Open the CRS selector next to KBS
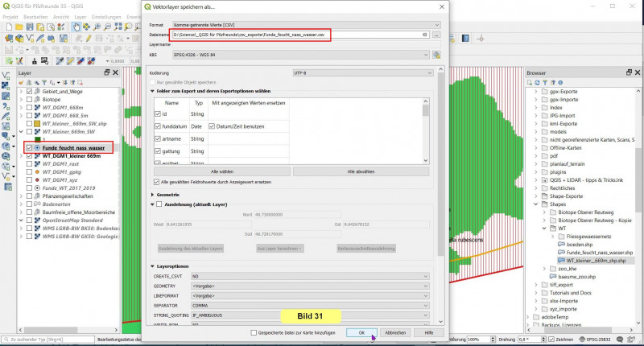Screen dimensions: 644x346 436,55
